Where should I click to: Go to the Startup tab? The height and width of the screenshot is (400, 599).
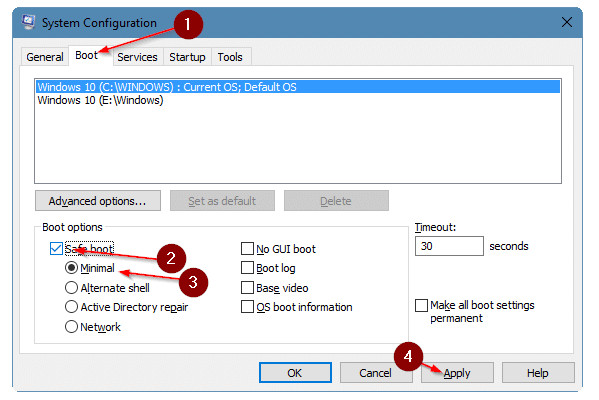pos(187,57)
